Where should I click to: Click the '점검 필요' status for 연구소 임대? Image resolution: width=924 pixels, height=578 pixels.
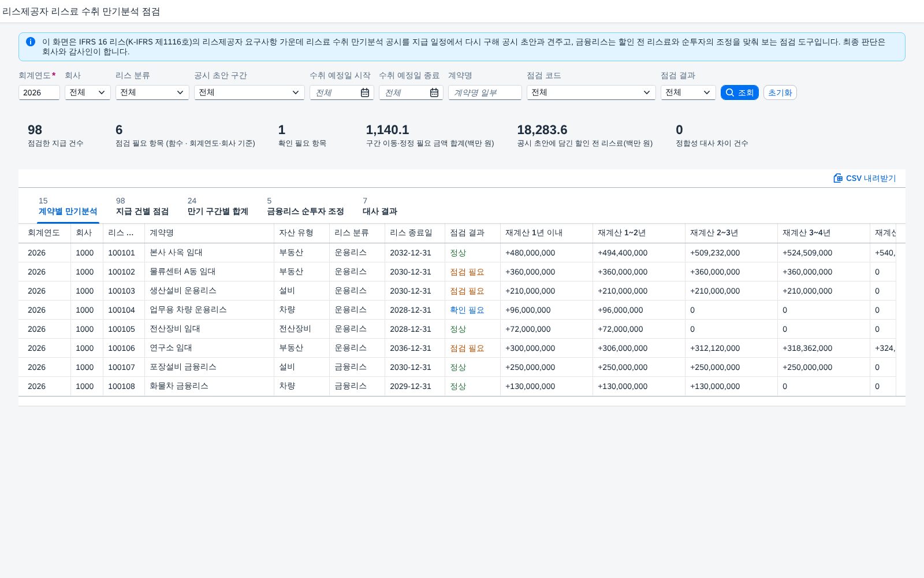click(x=467, y=348)
